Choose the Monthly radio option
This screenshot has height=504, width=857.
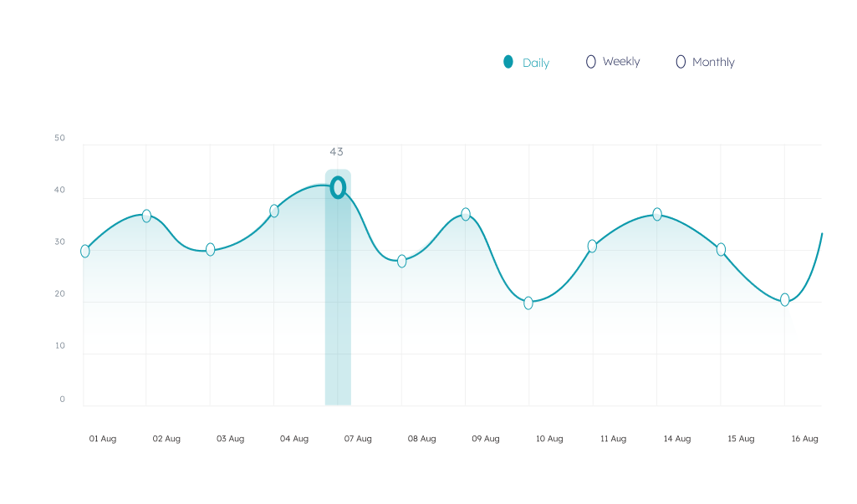click(681, 62)
